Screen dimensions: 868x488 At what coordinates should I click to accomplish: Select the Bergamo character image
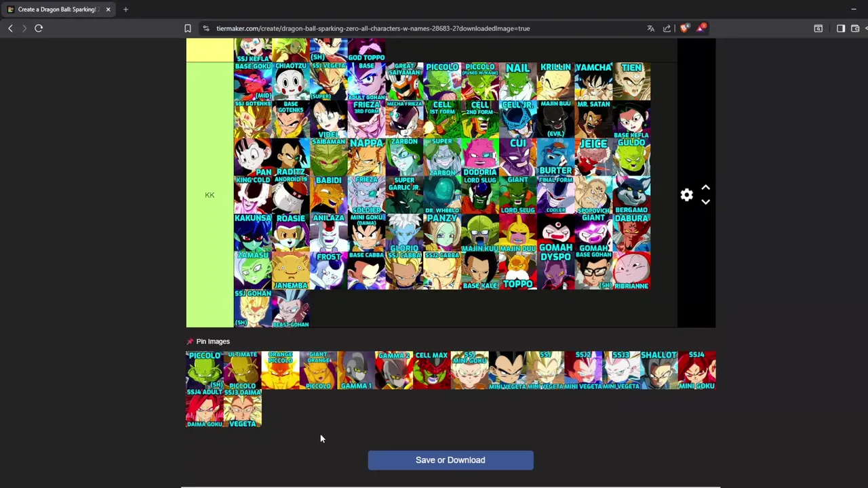(632, 195)
